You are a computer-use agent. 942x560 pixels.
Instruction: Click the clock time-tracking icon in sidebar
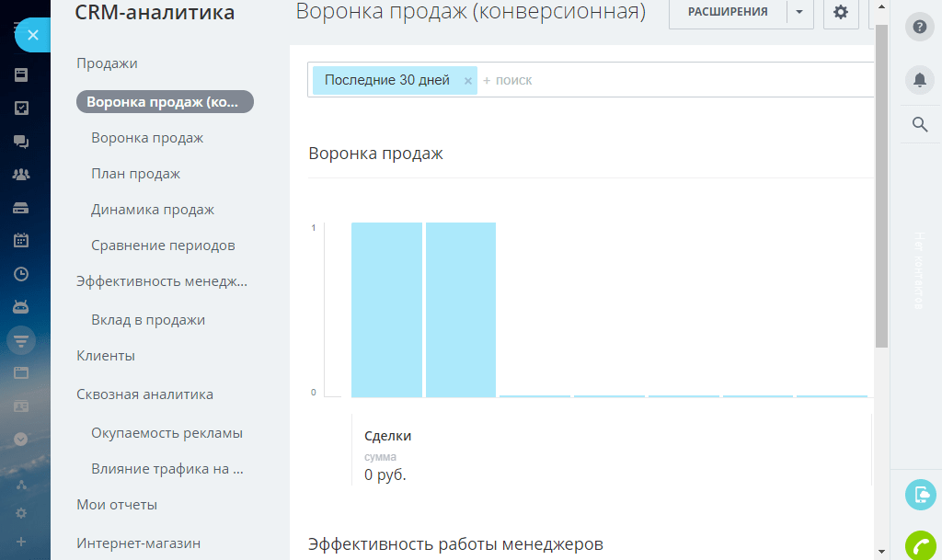tap(20, 273)
